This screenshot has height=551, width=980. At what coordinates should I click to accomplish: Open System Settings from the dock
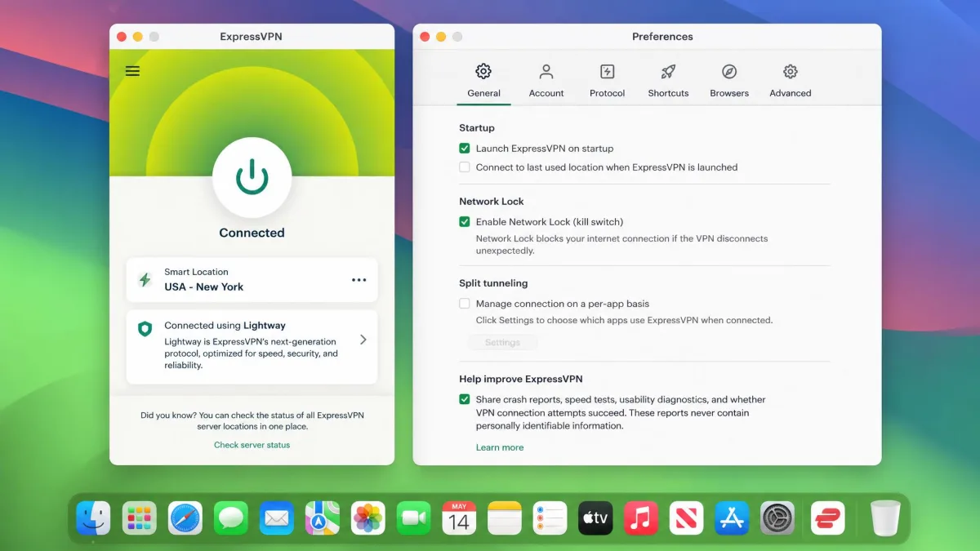point(777,518)
